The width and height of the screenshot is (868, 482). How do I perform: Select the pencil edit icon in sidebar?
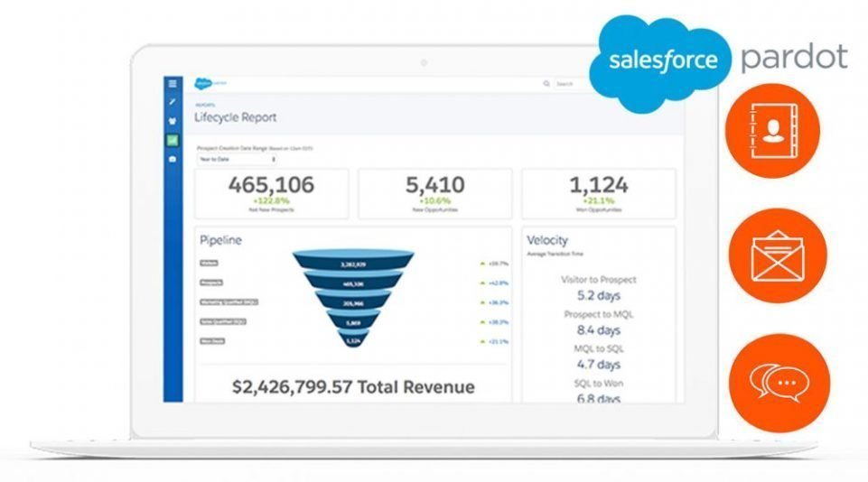(173, 102)
